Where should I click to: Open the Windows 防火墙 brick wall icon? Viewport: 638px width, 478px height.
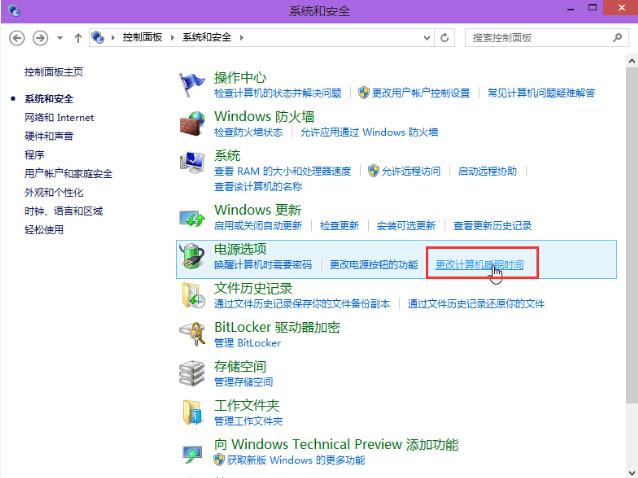tap(192, 124)
